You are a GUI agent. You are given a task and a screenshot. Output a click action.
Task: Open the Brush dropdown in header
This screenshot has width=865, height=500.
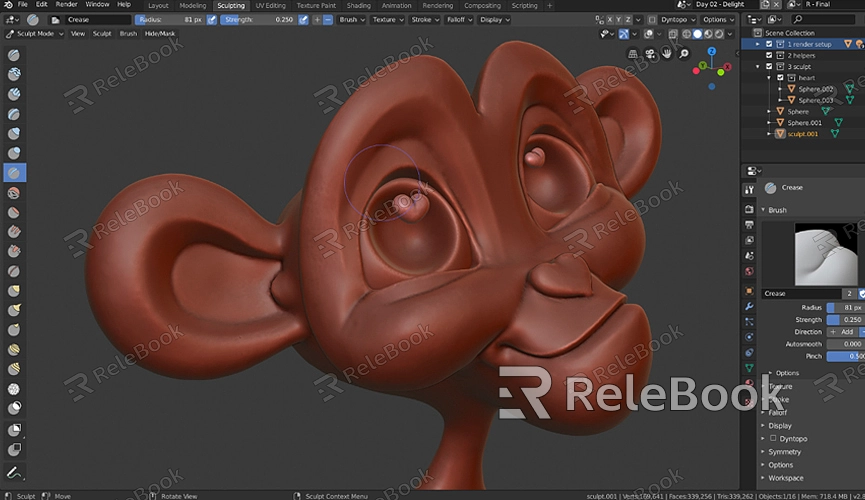[x=351, y=20]
